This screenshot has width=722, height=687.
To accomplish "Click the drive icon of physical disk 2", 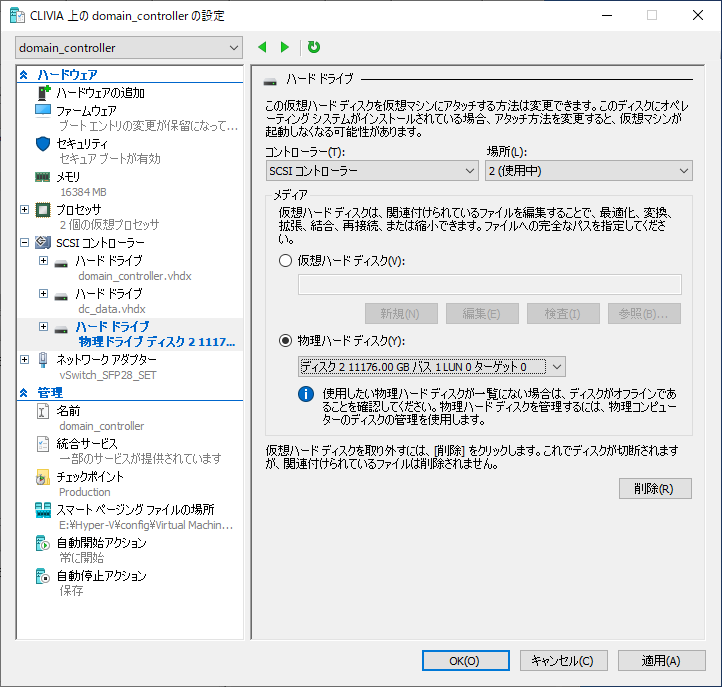I will pos(61,329).
